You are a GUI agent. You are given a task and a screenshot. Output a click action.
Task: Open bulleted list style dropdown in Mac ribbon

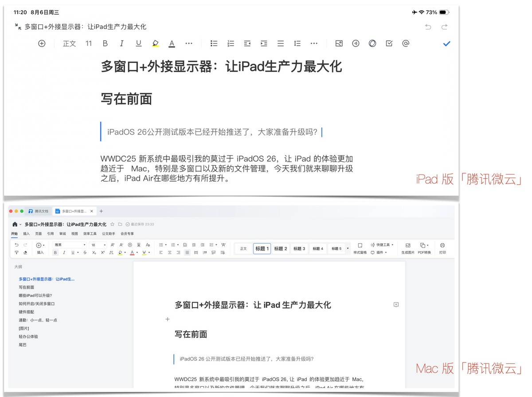tap(166, 245)
